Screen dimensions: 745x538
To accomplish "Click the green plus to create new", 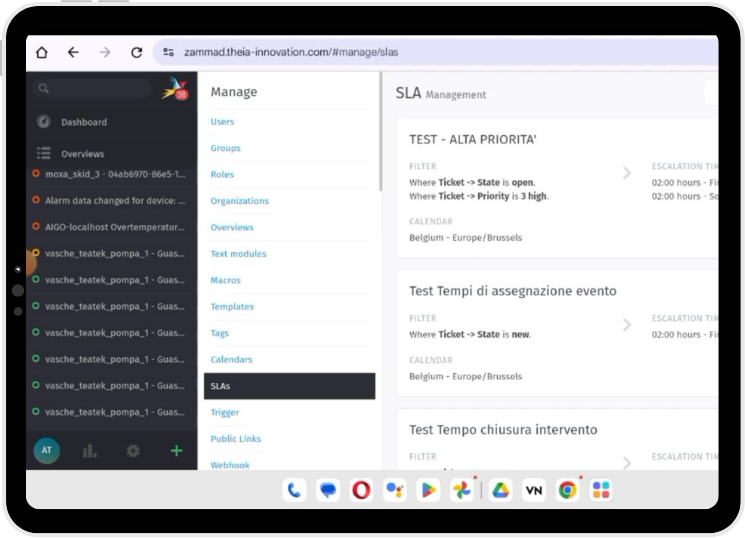I will point(176,451).
